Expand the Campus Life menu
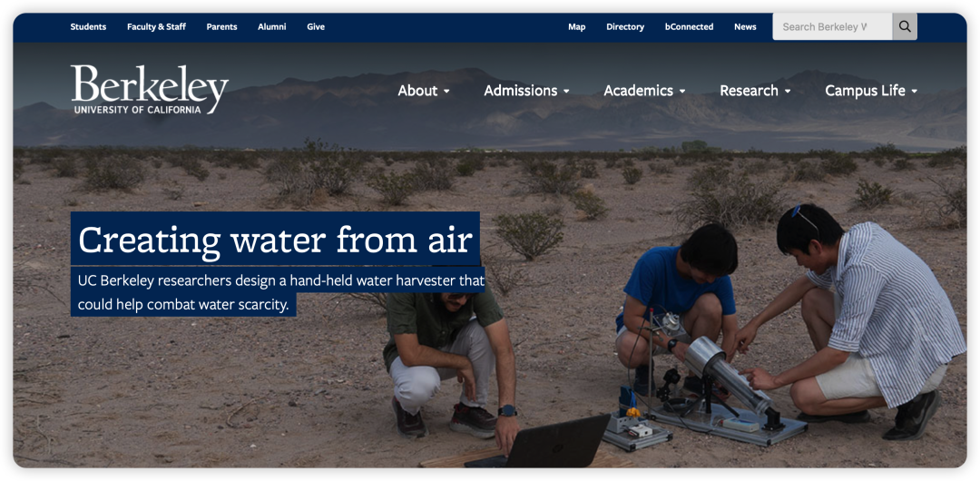The height and width of the screenshot is (481, 980). coord(871,91)
